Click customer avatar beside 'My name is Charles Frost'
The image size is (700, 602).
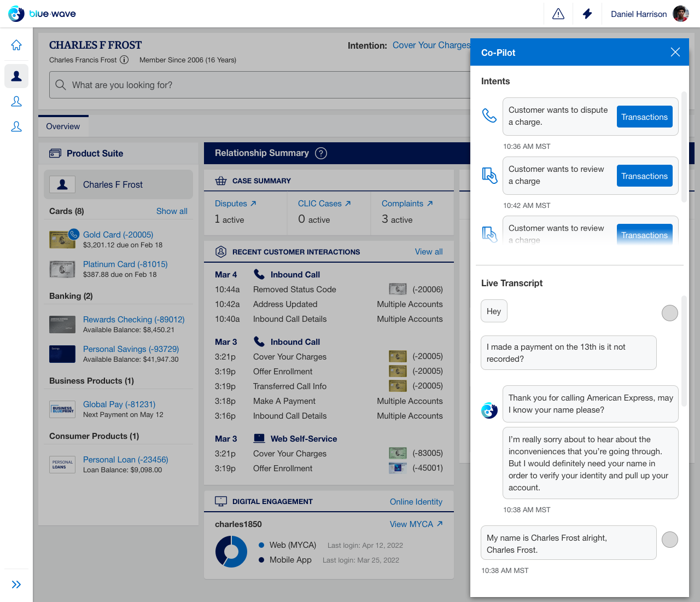point(670,540)
